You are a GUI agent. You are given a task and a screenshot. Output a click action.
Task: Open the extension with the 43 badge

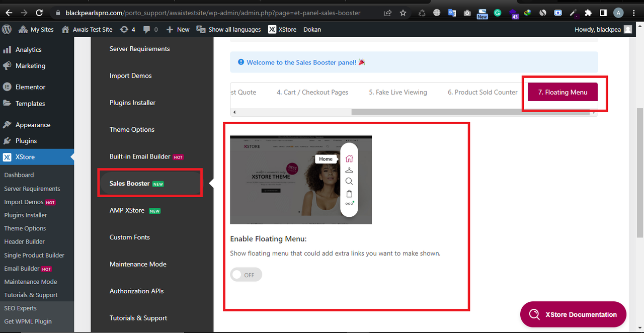(513, 14)
